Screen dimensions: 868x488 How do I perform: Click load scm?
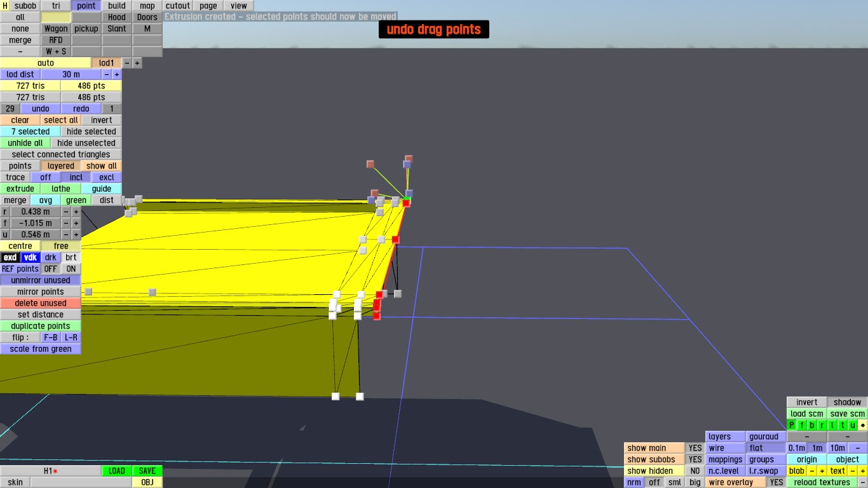(x=807, y=414)
